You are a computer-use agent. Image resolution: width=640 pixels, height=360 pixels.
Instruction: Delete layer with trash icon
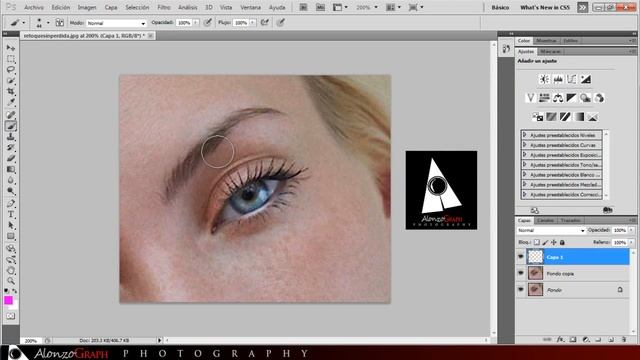[624, 340]
